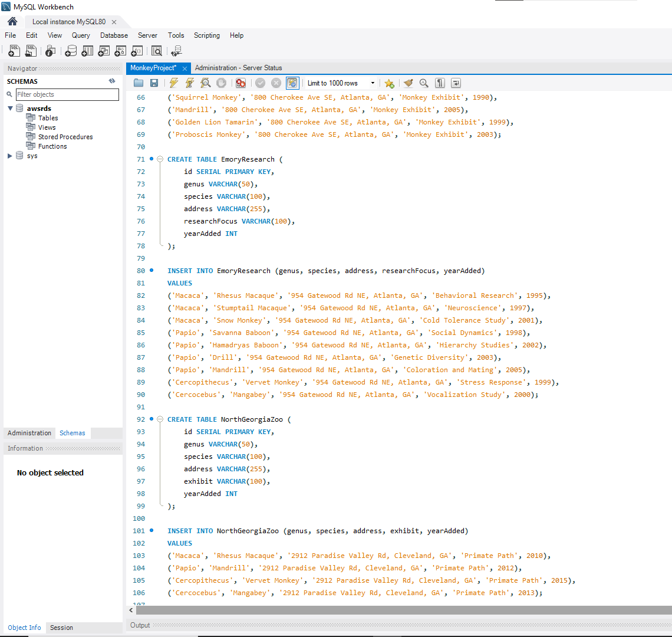Viewport: 672px width, 637px height.
Task: Open the View menu
Action: (54, 35)
